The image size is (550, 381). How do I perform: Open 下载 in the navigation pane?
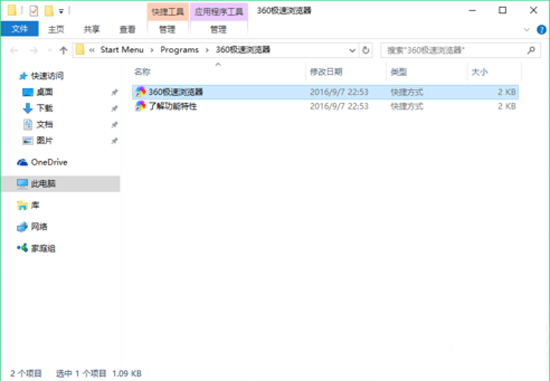tap(45, 108)
